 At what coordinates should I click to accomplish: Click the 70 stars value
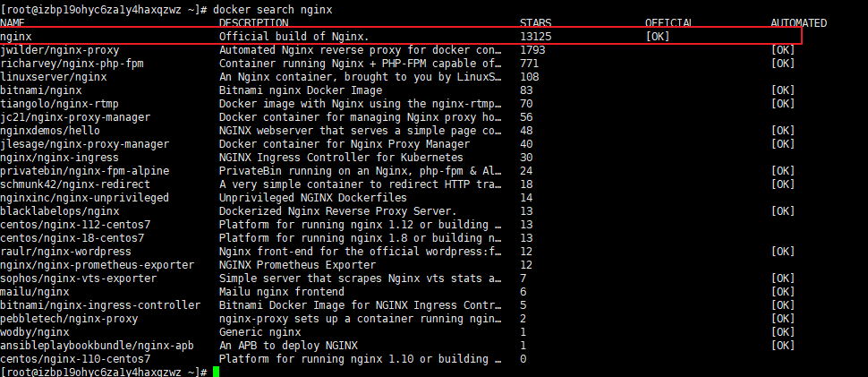(x=526, y=104)
